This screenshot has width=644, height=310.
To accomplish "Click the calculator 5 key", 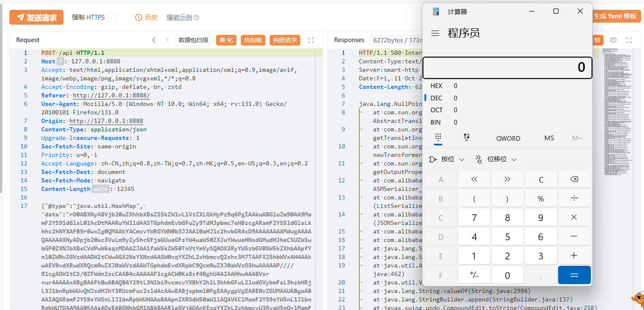I will click(x=507, y=236).
